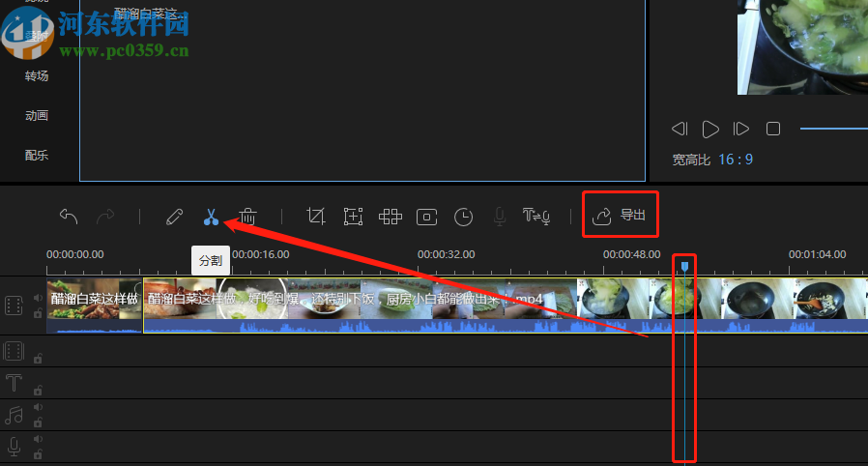Open the 动画 animation tab
Screen dimensions: 868x466
coord(37,116)
